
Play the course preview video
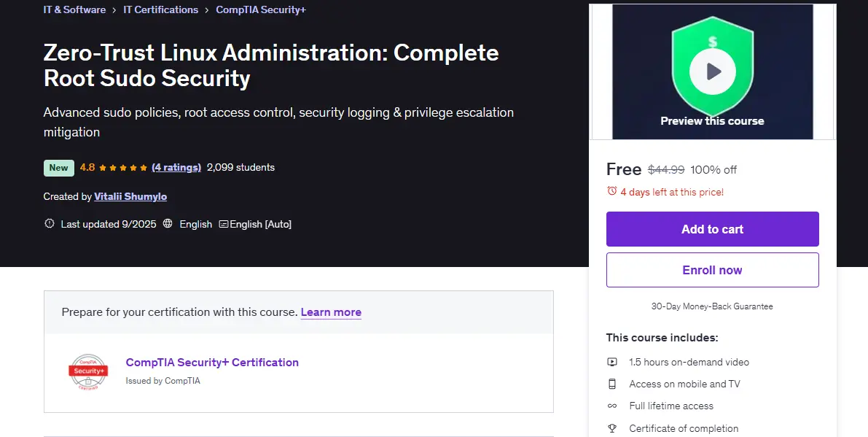tap(713, 71)
